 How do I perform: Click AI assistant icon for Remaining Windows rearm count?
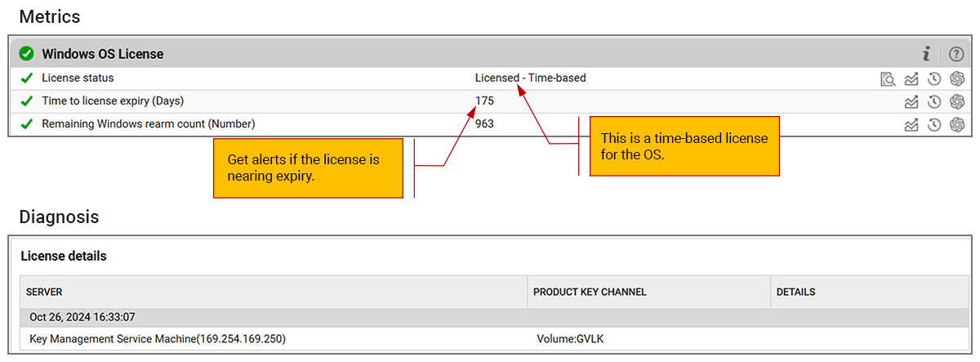click(x=958, y=125)
